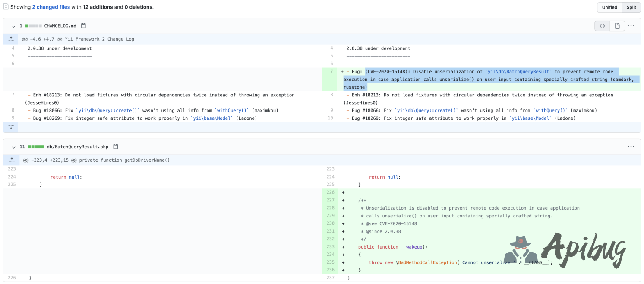
Task: Open the three-dot options menu for CHANGELOG.md
Action: (x=631, y=26)
